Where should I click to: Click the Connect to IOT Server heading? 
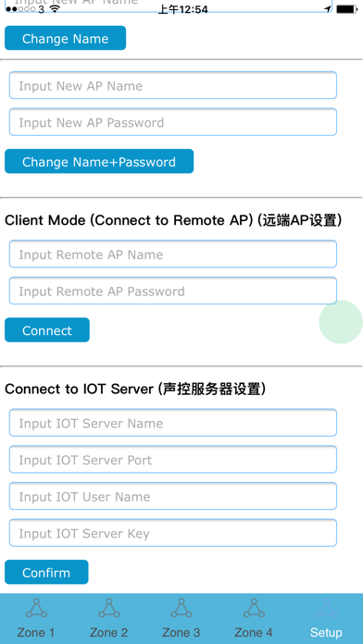135,389
